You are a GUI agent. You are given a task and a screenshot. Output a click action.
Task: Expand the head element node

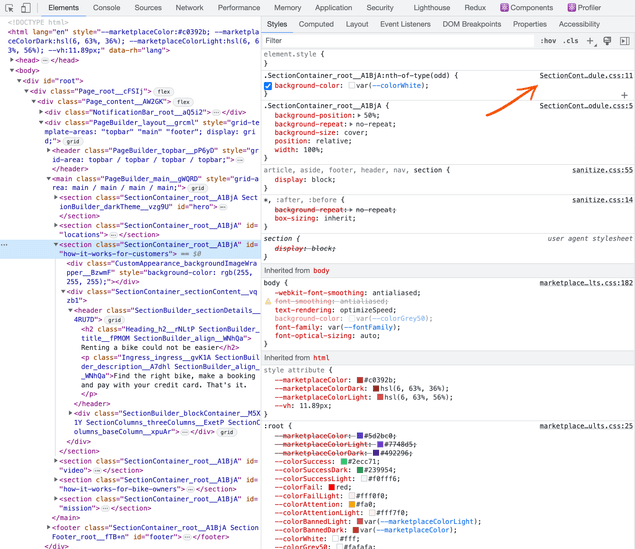pyautogui.click(x=10, y=59)
